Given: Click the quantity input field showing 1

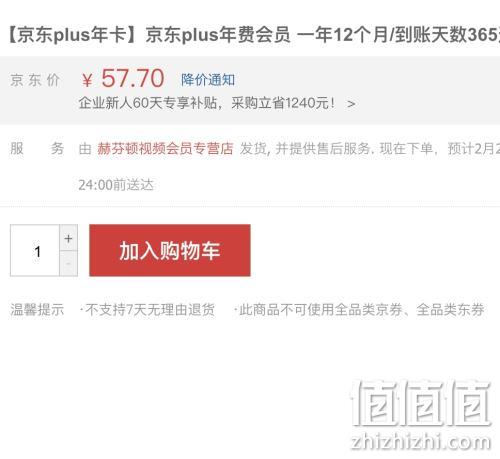Looking at the screenshot, I should [35, 250].
